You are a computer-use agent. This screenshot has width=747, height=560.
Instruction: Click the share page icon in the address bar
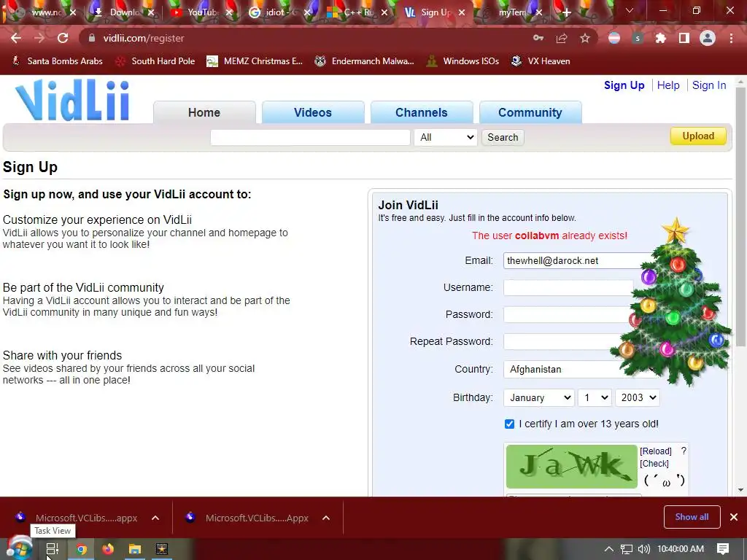point(562,38)
